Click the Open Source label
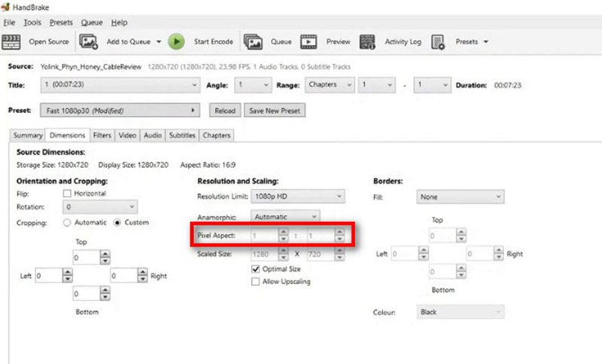Viewport: 602px width, 364px height. (x=49, y=42)
